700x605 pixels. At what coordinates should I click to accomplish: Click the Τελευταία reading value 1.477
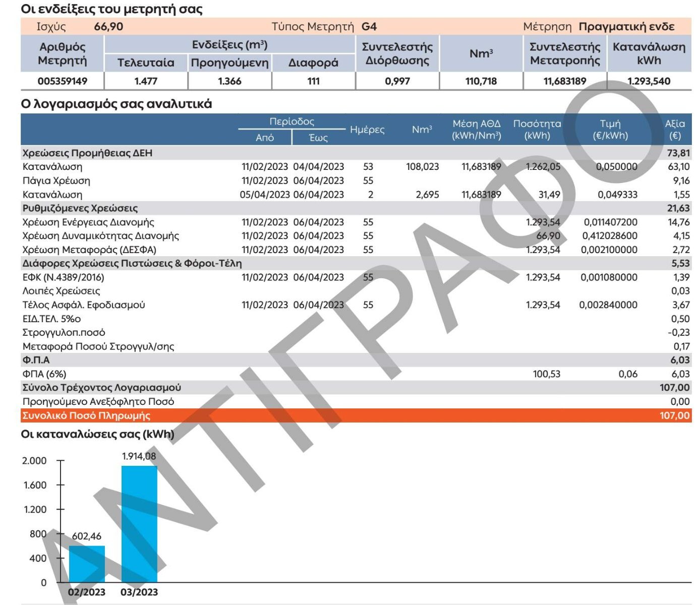click(x=146, y=81)
